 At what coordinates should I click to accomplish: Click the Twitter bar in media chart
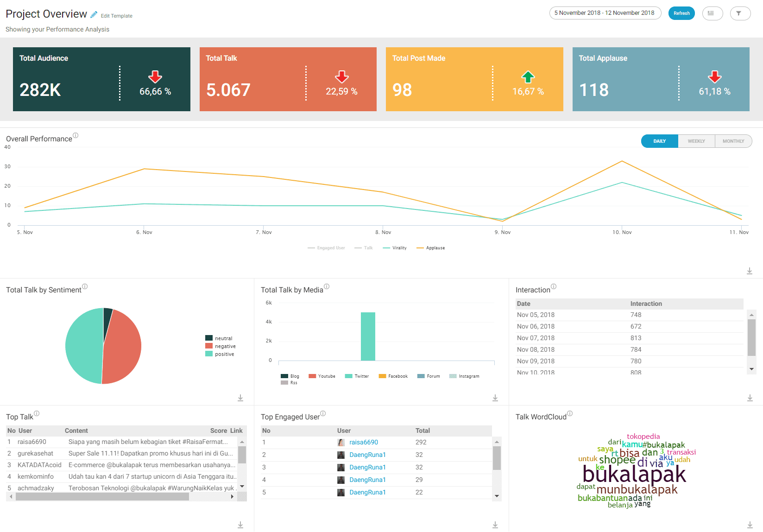pyautogui.click(x=368, y=336)
